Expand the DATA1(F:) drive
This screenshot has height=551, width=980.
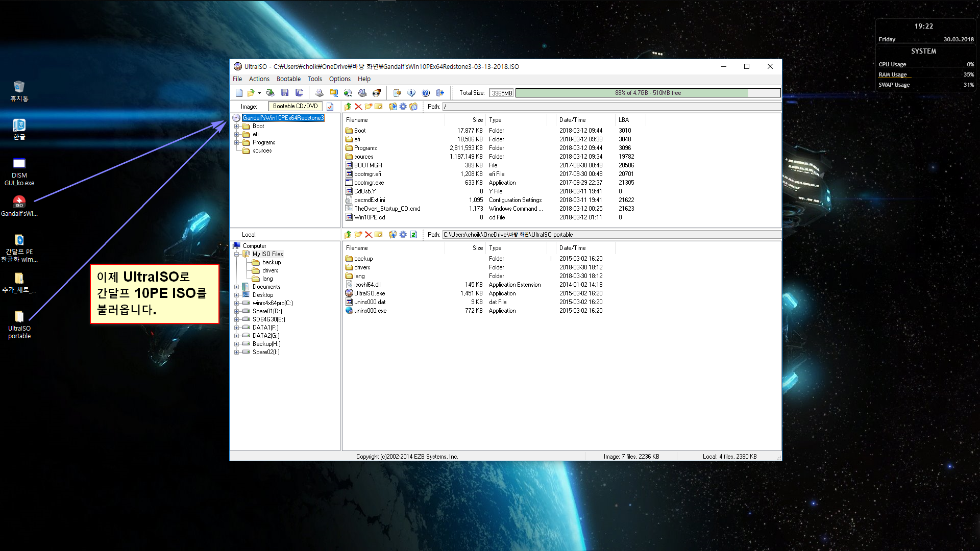pos(237,328)
